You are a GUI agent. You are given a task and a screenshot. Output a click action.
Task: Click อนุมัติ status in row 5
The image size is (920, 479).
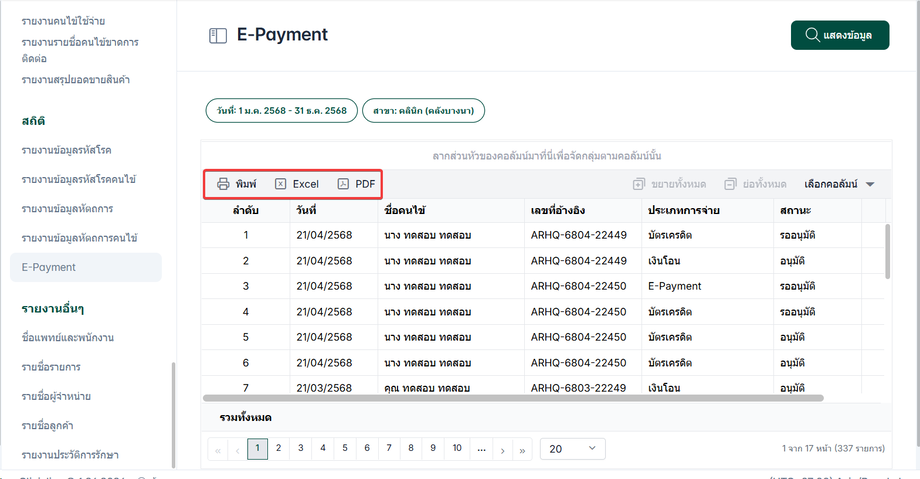point(792,338)
